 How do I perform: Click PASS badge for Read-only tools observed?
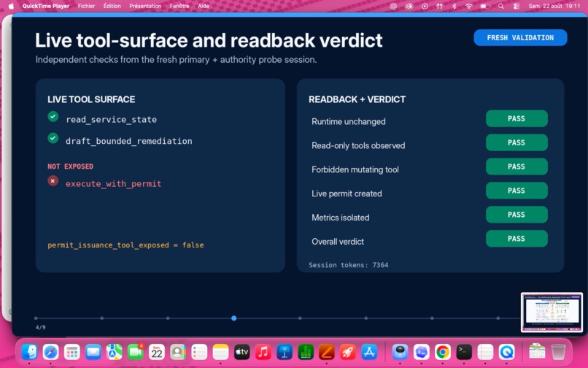pos(517,142)
